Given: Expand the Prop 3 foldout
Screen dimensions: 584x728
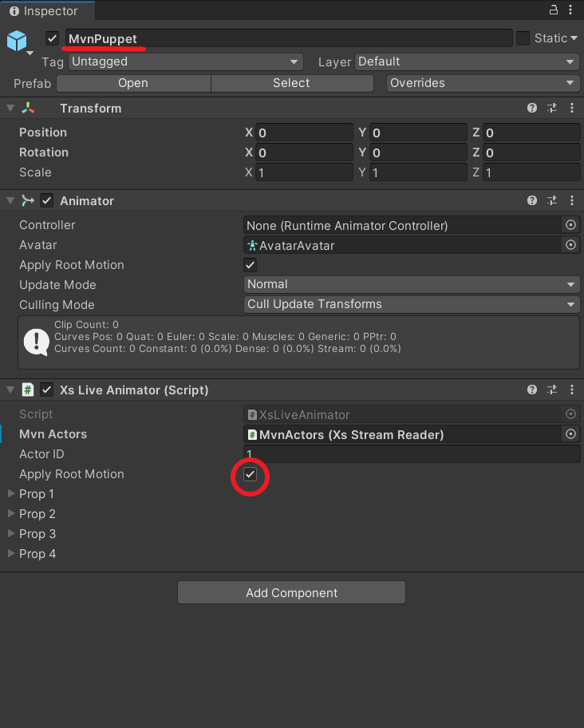Looking at the screenshot, I should tap(12, 533).
